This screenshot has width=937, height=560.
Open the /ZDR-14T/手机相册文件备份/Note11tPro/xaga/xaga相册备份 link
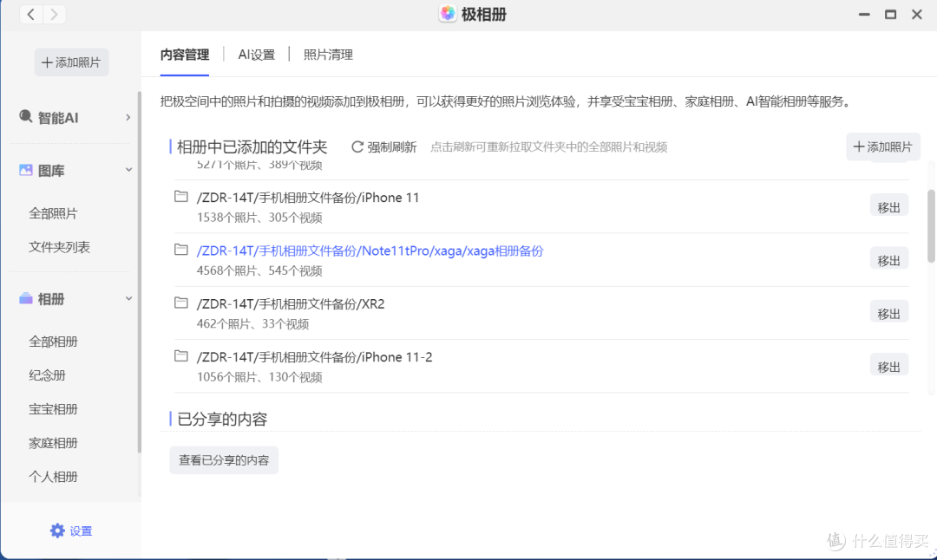coord(370,251)
